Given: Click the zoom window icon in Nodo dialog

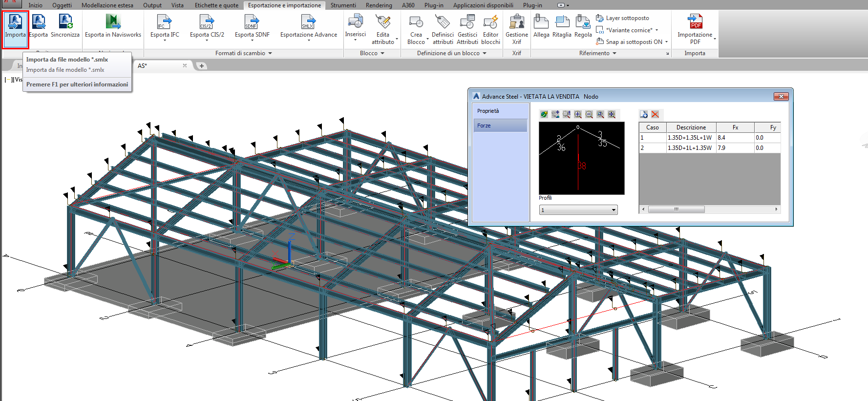Looking at the screenshot, I should [x=600, y=114].
